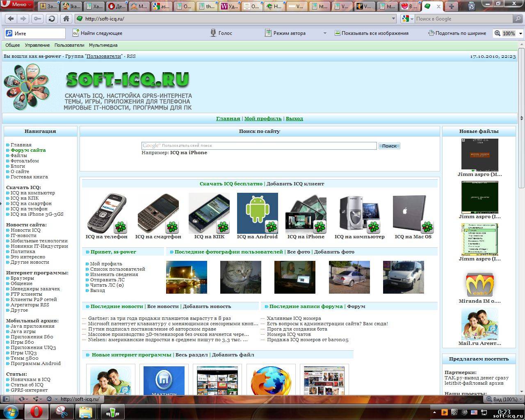Open the Мой профиль header link

click(x=263, y=119)
